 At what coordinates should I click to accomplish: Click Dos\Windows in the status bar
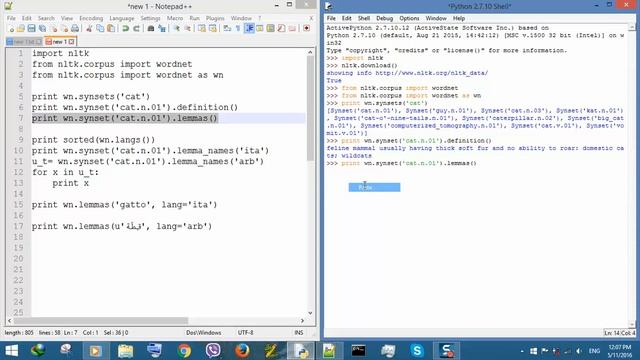204,333
